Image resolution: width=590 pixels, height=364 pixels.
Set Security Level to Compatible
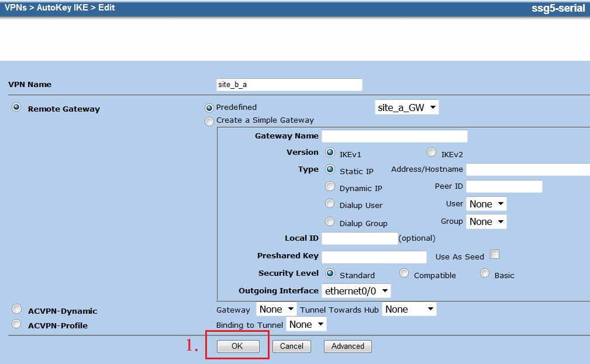[403, 273]
